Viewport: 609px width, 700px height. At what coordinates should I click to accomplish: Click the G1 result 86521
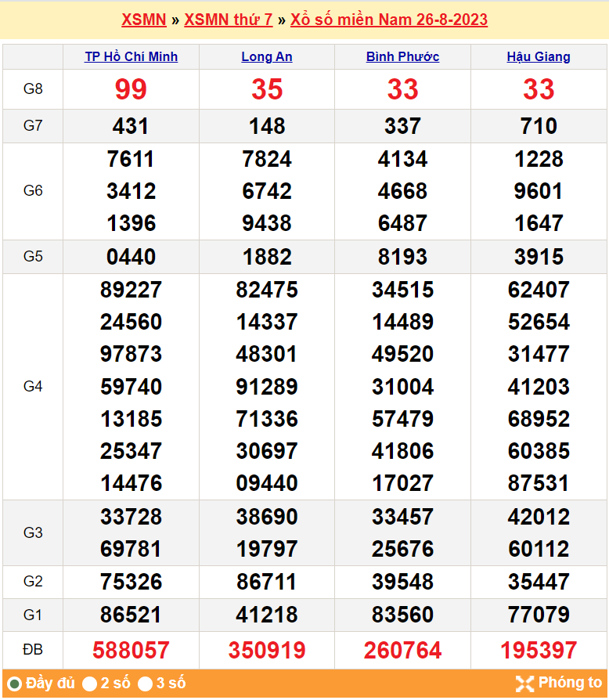131,615
